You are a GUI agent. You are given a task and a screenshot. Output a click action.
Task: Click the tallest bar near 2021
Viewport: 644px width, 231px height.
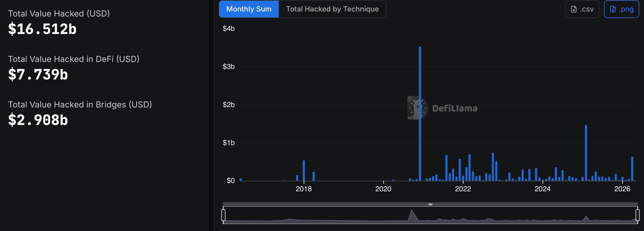point(420,114)
